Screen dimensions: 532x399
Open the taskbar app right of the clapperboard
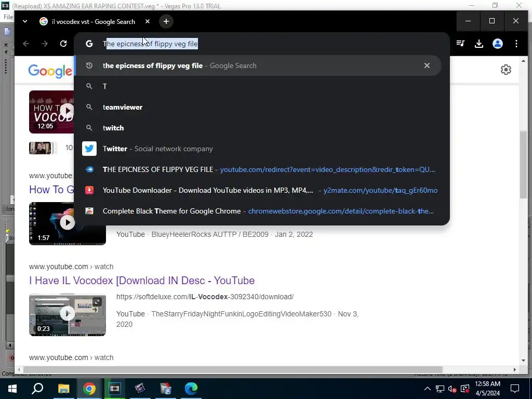(166, 389)
